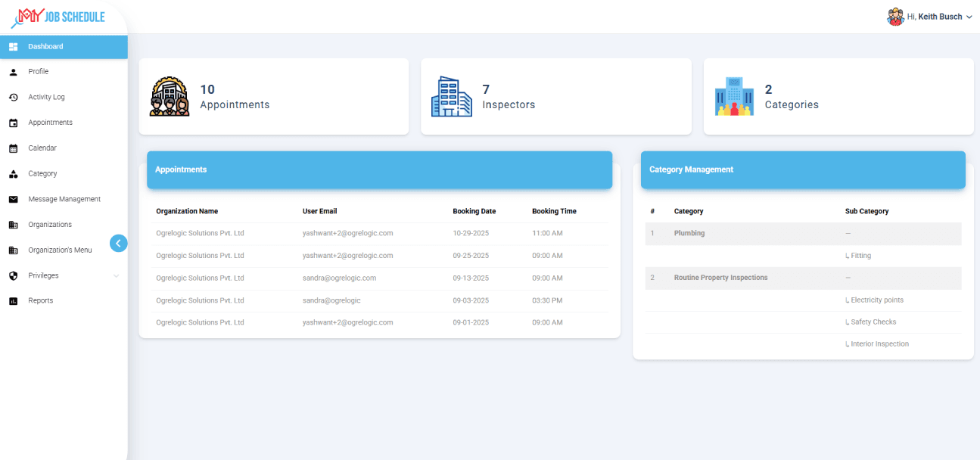Image resolution: width=980 pixels, height=460 pixels.
Task: Click the My Job Schedule logo
Action: [x=58, y=17]
